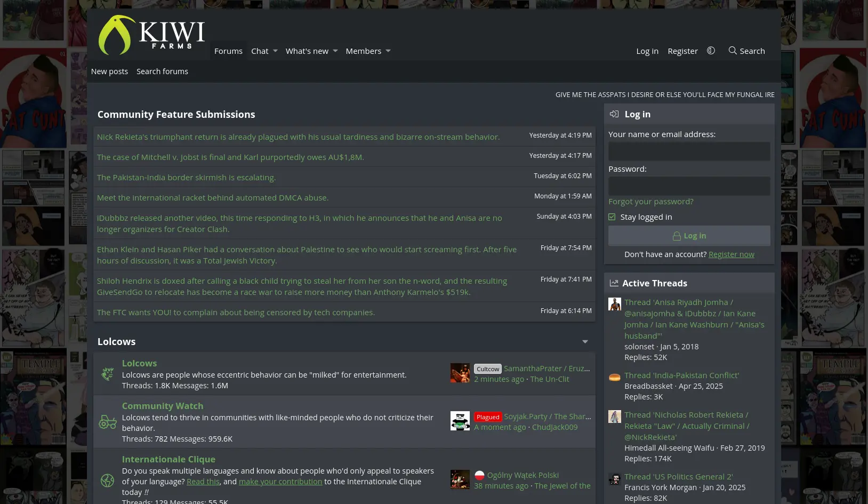Click the Ogólny Wątek Polski thread title
The height and width of the screenshot is (504, 868).
tap(523, 475)
